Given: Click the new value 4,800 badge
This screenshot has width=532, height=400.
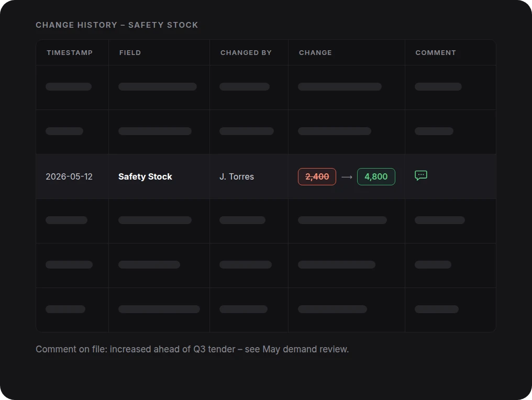Looking at the screenshot, I should coord(376,177).
